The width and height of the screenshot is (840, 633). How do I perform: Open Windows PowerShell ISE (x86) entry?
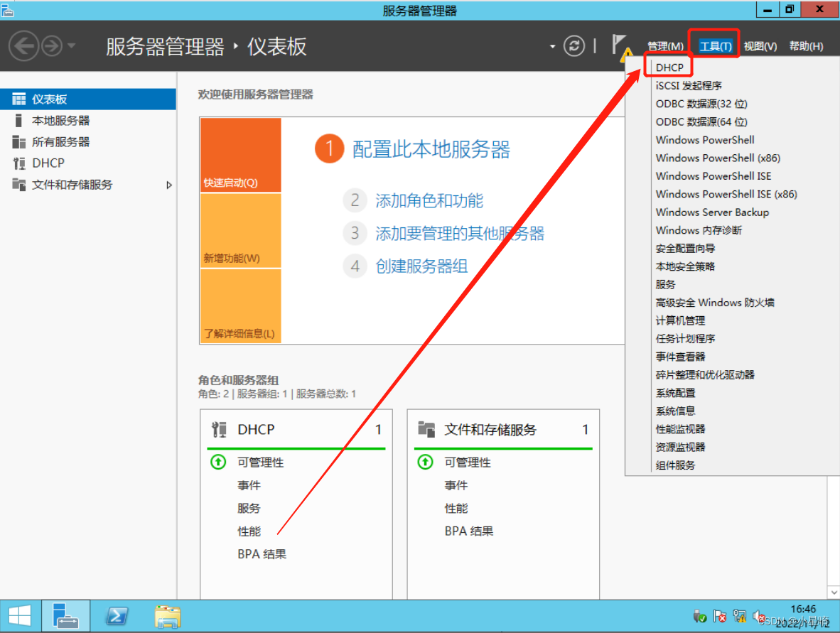(x=726, y=195)
